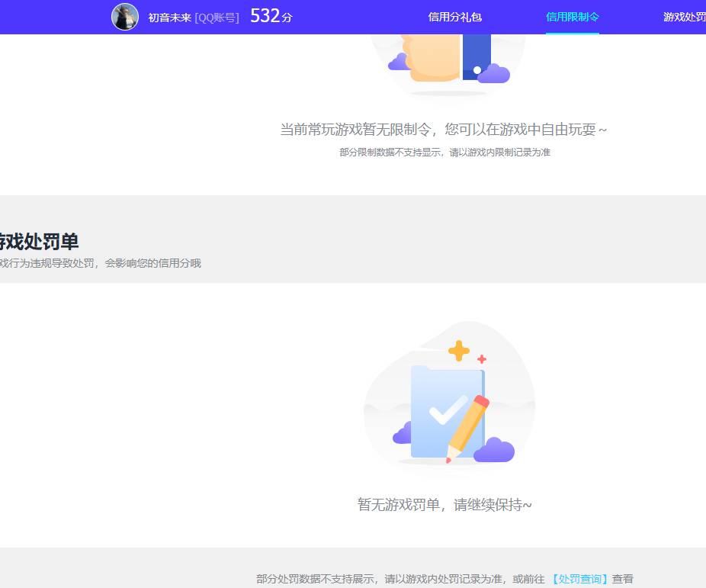Click the 532分 credit score display
The width and height of the screenshot is (706, 588).
click(270, 15)
